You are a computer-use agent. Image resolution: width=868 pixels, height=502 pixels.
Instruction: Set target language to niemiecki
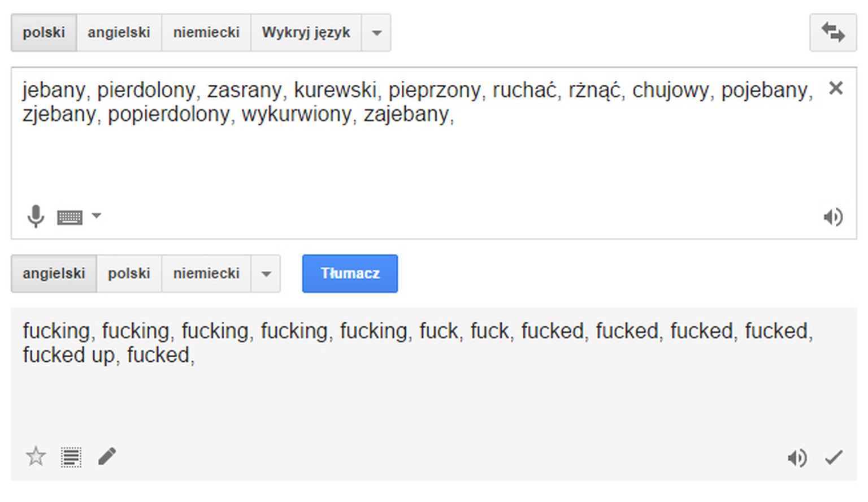click(206, 274)
